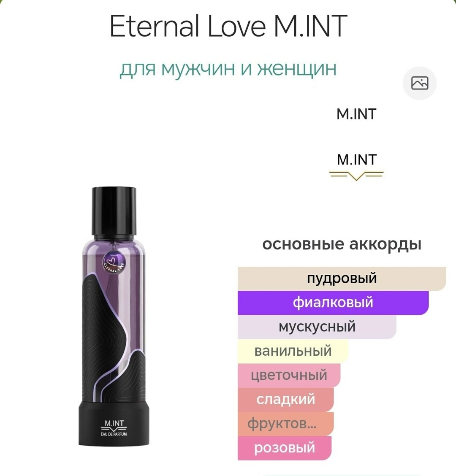Select the розовый accord bar
Screen dimensions: 456x476
point(284,448)
